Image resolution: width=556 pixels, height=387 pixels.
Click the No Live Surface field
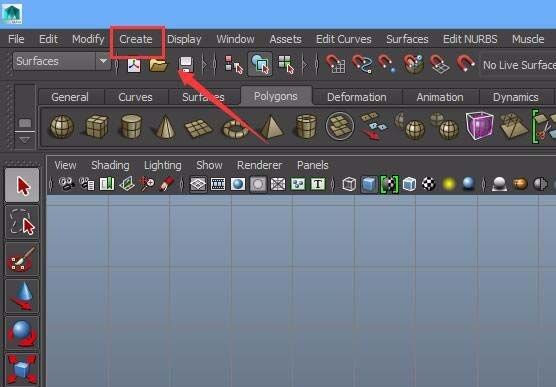point(517,65)
